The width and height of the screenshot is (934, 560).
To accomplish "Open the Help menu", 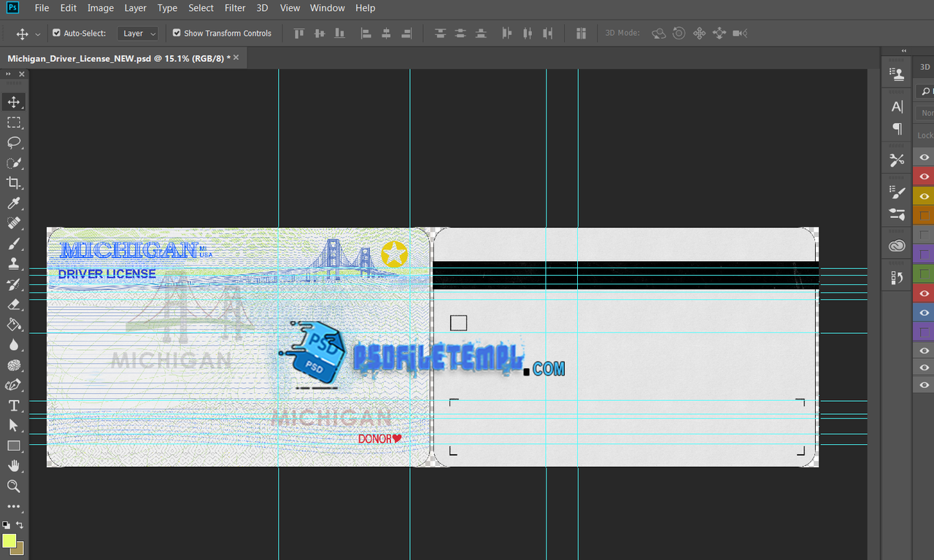I will pyautogui.click(x=366, y=8).
